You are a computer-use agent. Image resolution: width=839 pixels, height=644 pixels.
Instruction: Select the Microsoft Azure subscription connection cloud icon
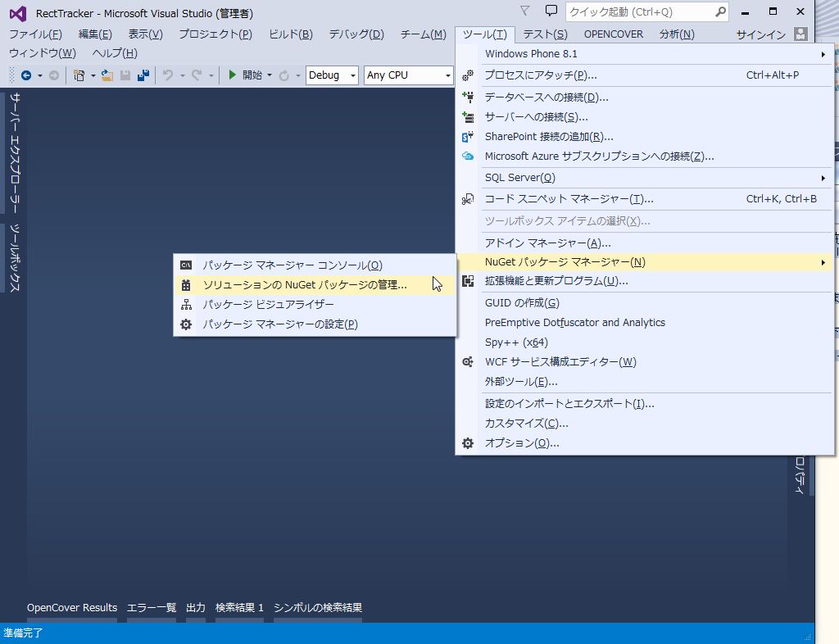point(467,156)
